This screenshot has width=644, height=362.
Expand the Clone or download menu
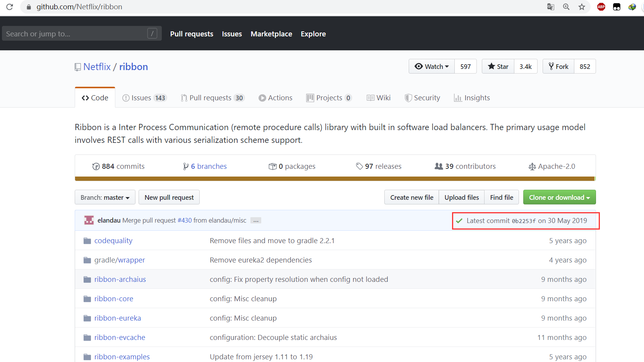[x=559, y=197]
